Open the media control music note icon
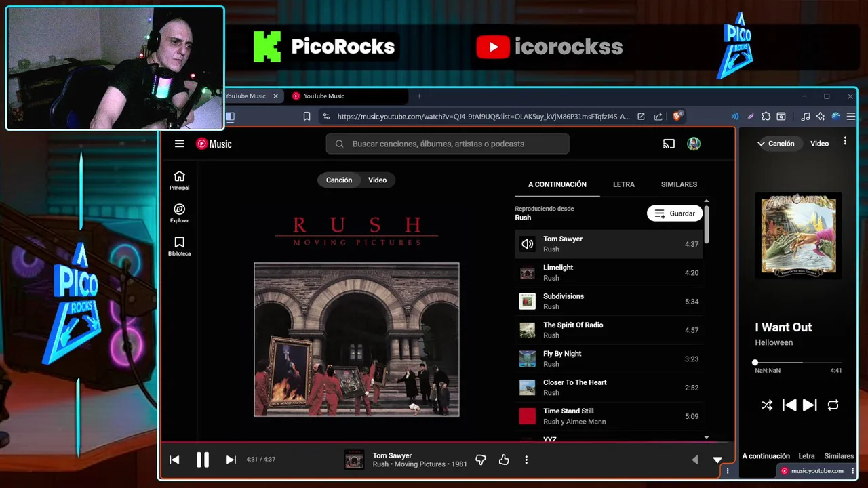Image resolution: width=868 pixels, height=488 pixels. coord(805,117)
